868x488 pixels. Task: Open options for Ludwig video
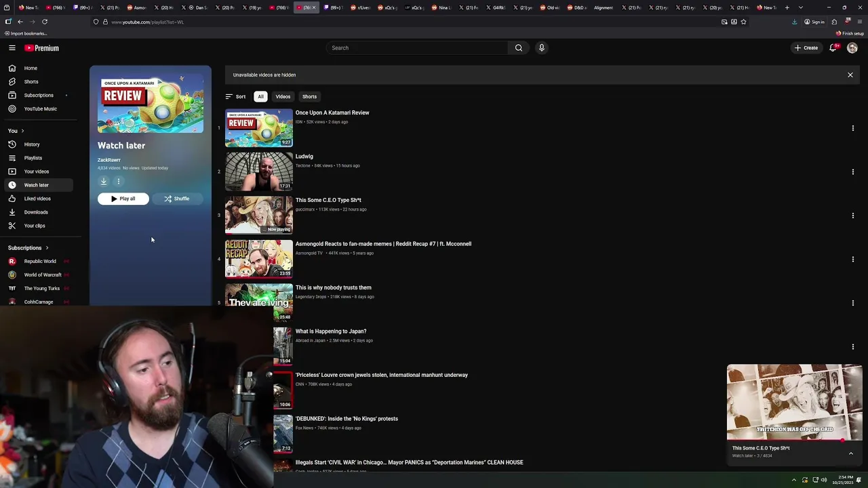pos(853,171)
